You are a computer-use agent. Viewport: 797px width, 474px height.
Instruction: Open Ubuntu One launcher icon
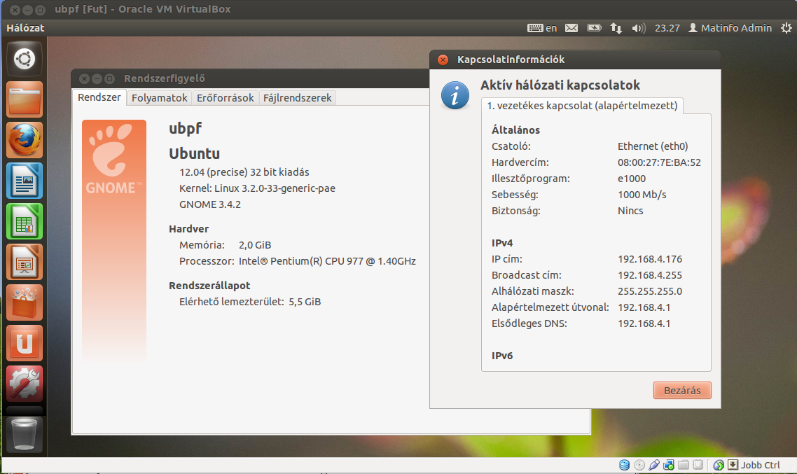pyautogui.click(x=24, y=343)
